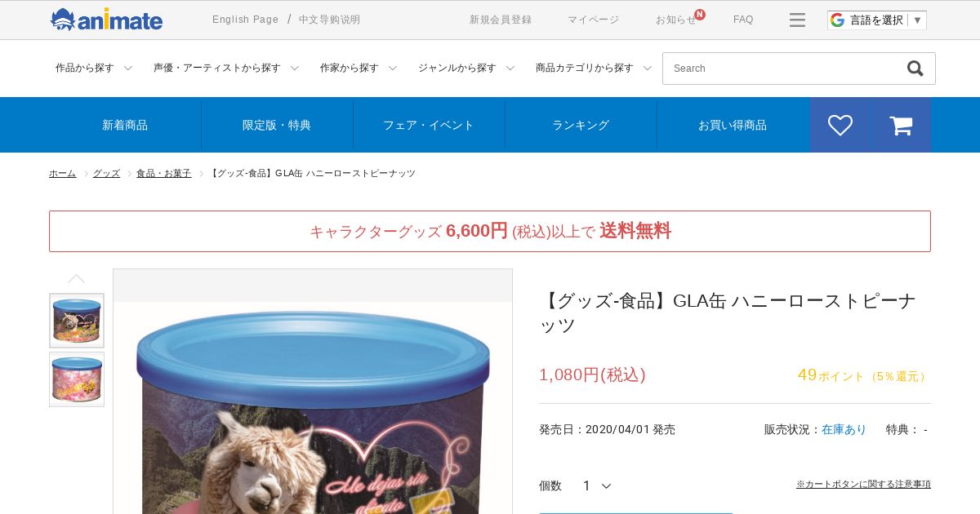Open the hamburger menu icon
This screenshot has height=514, width=980.
(x=797, y=20)
